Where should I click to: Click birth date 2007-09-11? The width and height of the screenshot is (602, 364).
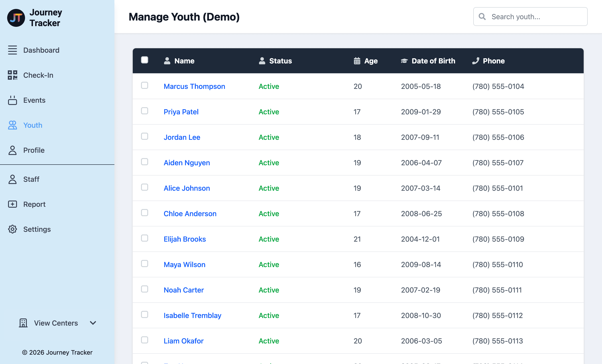420,137
